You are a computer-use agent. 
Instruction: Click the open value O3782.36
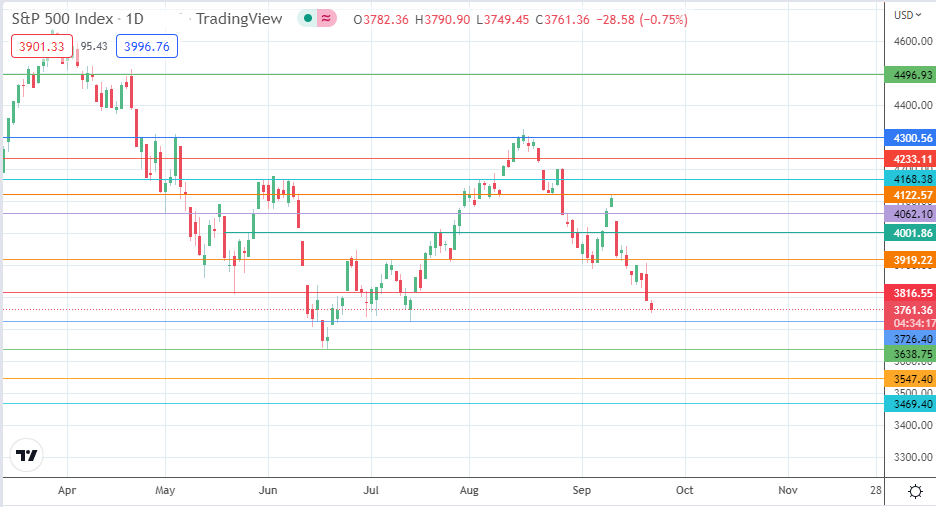tap(381, 20)
